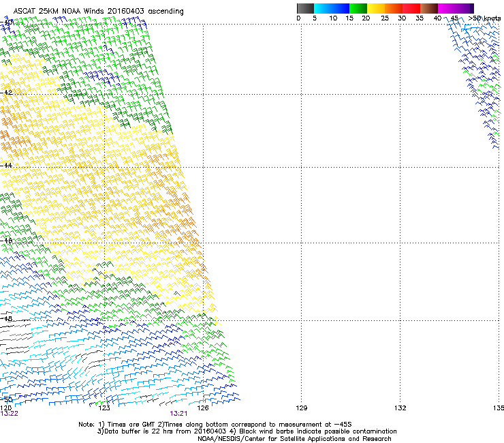The image size is (504, 443).
Task: Click the legend label '0'
Action: pos(298,18)
